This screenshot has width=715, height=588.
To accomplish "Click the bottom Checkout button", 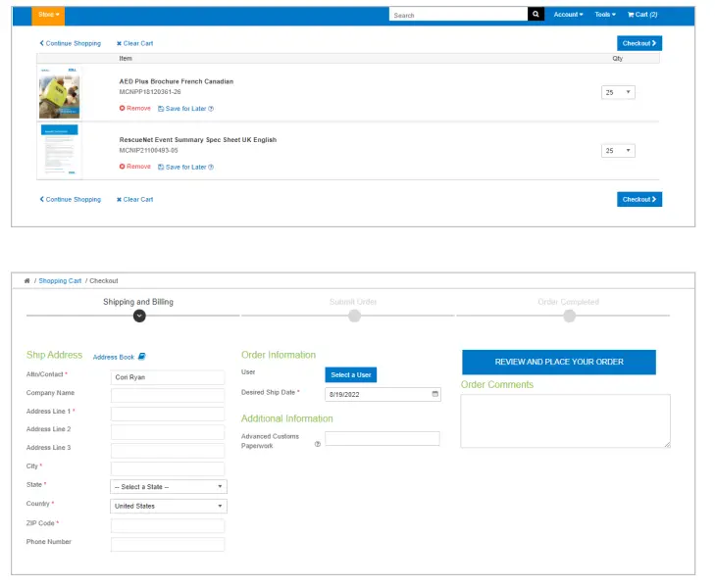I will (x=639, y=200).
